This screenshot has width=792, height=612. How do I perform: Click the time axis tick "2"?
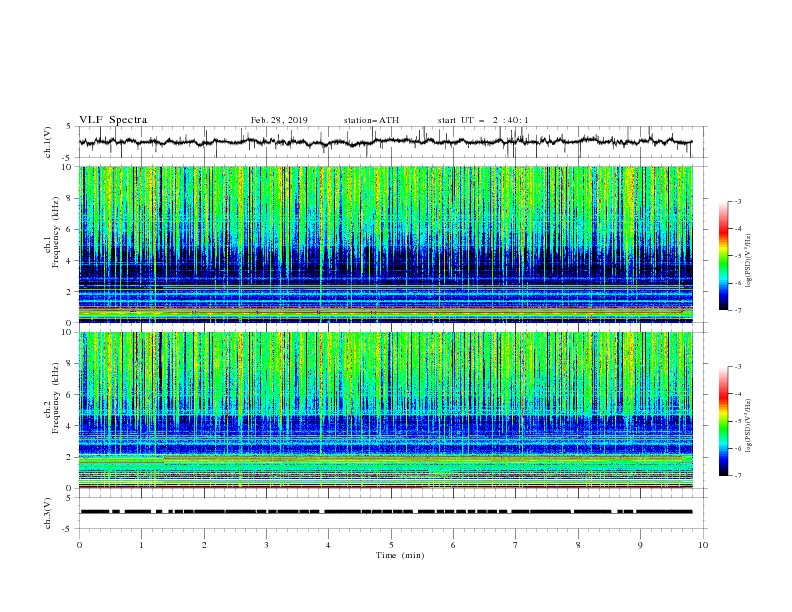click(x=204, y=545)
